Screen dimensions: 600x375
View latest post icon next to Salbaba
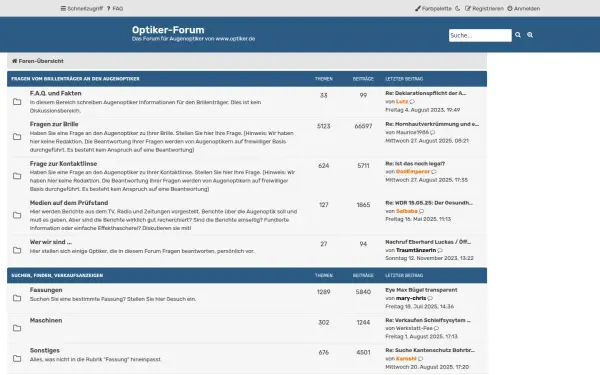pos(422,211)
